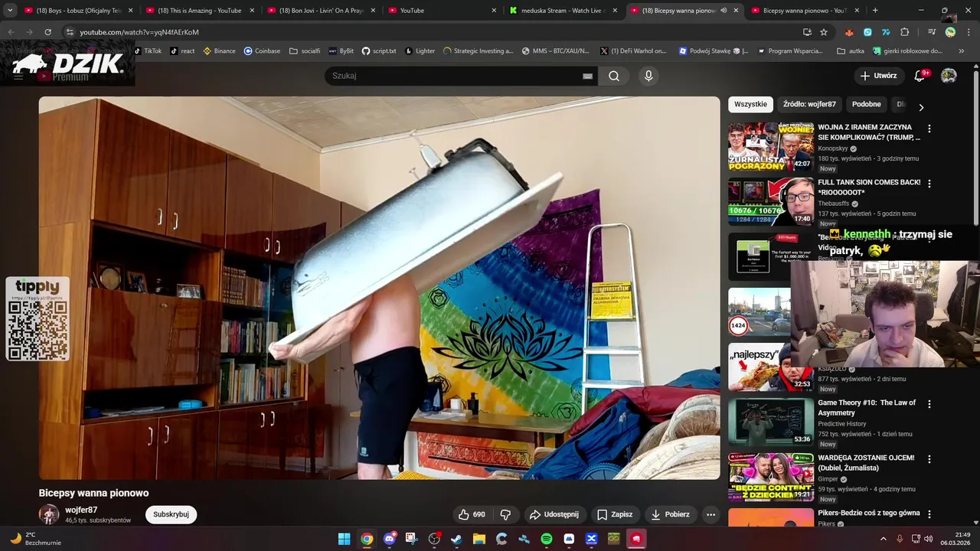Open the Binance bookmark
Image resolution: width=980 pixels, height=551 pixels.
219,51
